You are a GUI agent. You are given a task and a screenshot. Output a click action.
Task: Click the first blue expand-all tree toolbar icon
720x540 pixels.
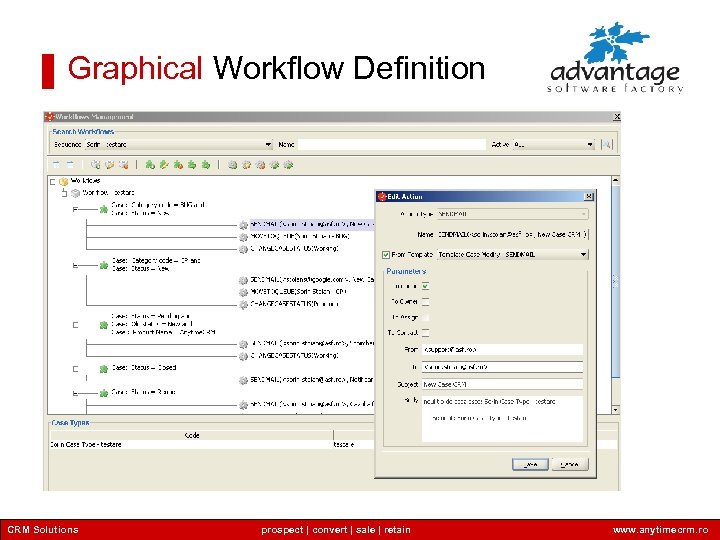(56, 164)
